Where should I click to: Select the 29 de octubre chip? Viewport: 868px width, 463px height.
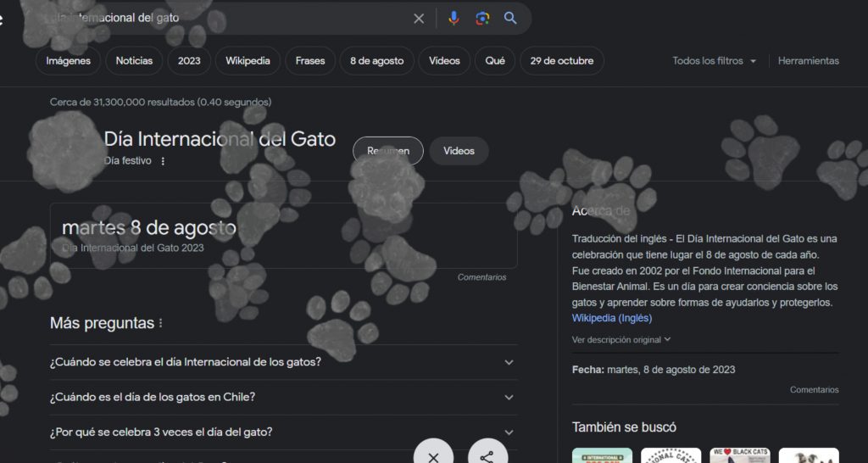tap(561, 61)
